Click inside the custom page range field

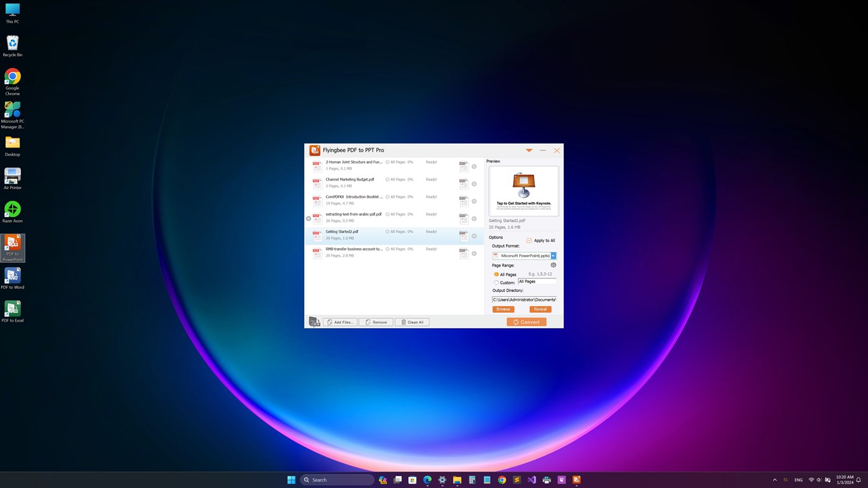537,282
